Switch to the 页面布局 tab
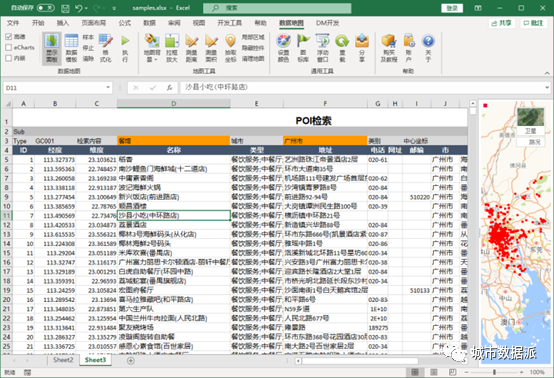The image size is (554, 378). [x=94, y=23]
